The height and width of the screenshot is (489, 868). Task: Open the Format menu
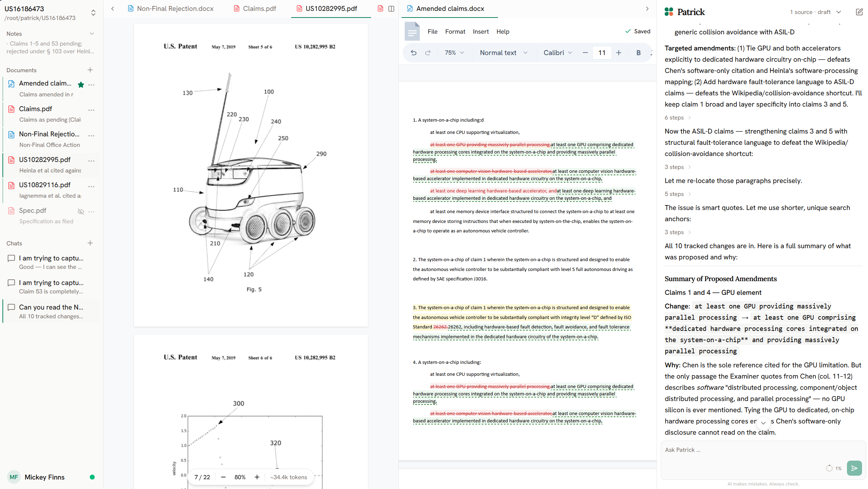click(x=455, y=32)
